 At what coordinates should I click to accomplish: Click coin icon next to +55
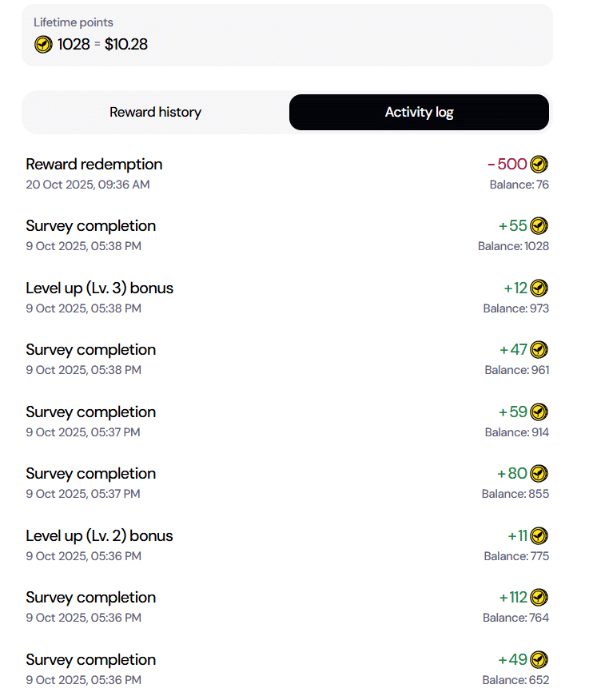click(539, 226)
